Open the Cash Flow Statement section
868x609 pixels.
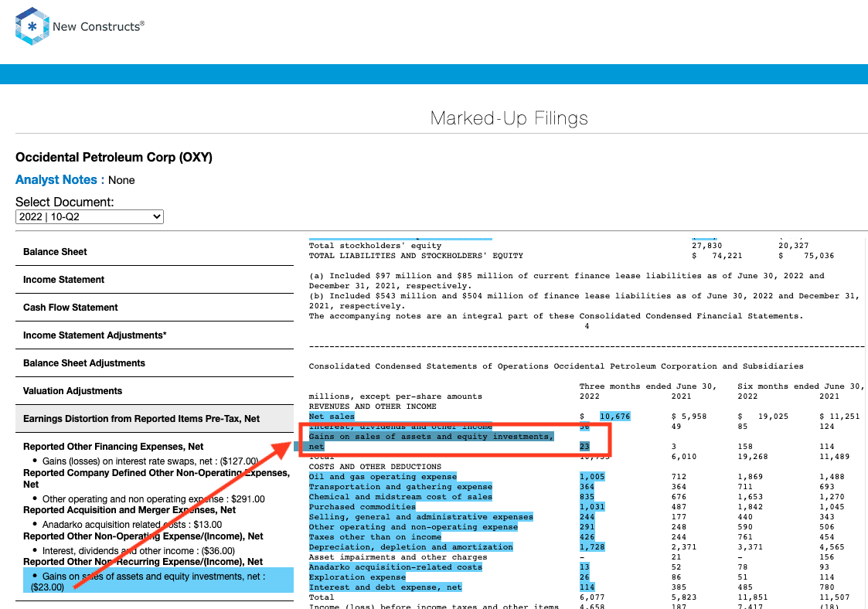[x=155, y=308]
